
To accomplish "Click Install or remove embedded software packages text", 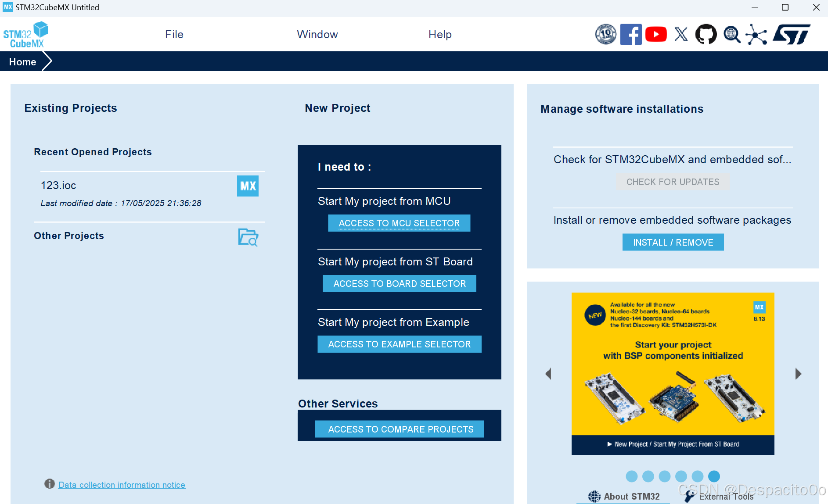I will click(x=672, y=220).
